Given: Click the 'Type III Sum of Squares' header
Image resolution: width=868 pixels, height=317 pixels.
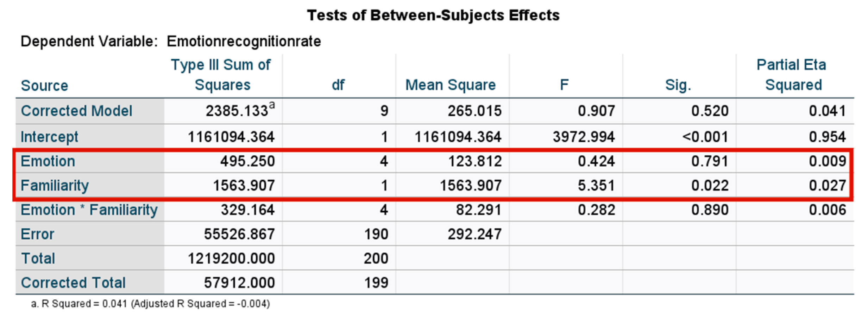Looking at the screenshot, I should tap(222, 75).
